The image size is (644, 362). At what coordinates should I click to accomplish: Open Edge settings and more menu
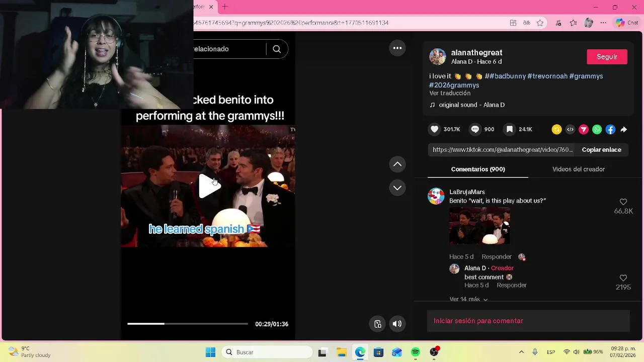[604, 23]
